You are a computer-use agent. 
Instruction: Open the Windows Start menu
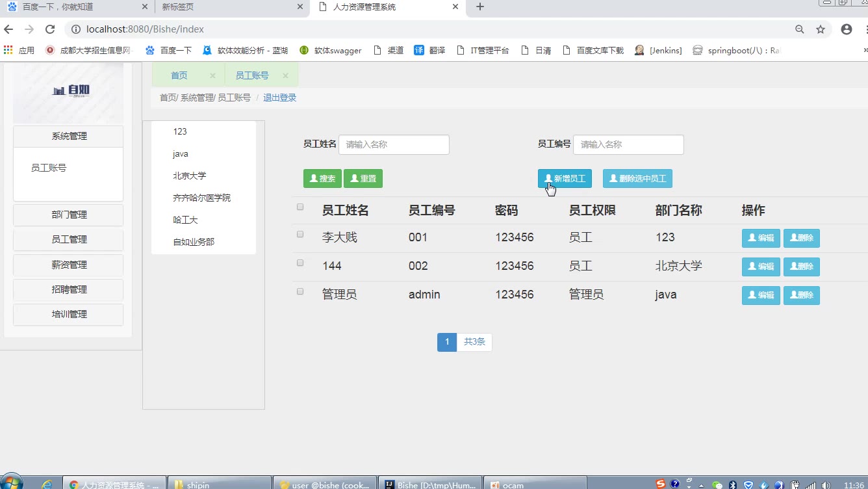click(12, 482)
